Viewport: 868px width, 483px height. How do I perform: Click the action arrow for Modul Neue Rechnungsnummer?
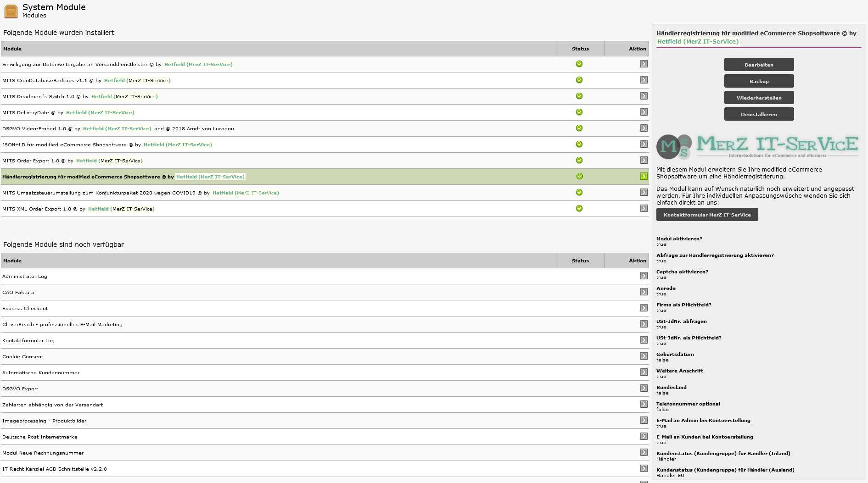click(x=644, y=453)
